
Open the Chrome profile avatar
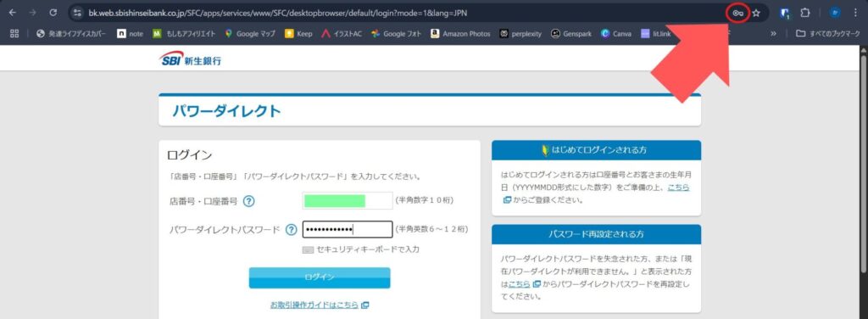(835, 13)
